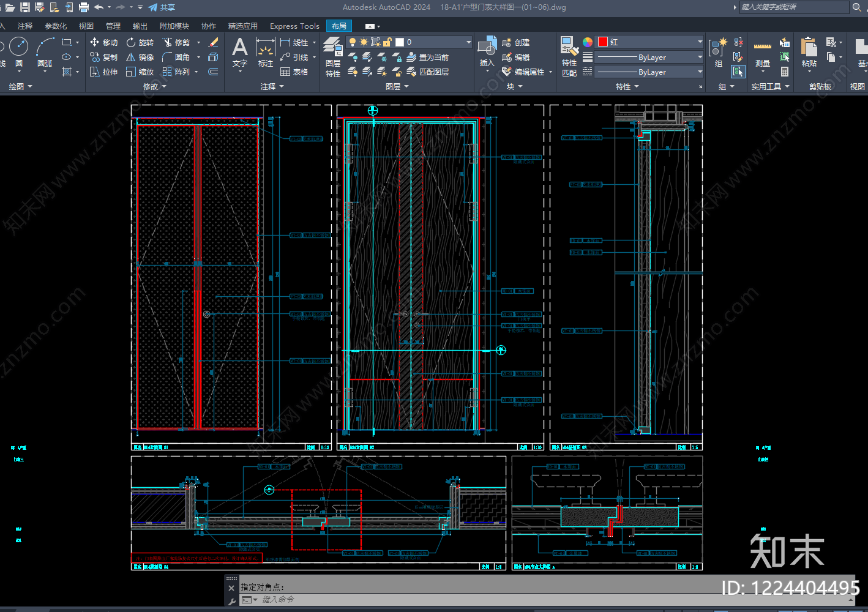Toggle the layer on/off lightbulb icon
This screenshot has height=612, width=868.
[352, 42]
